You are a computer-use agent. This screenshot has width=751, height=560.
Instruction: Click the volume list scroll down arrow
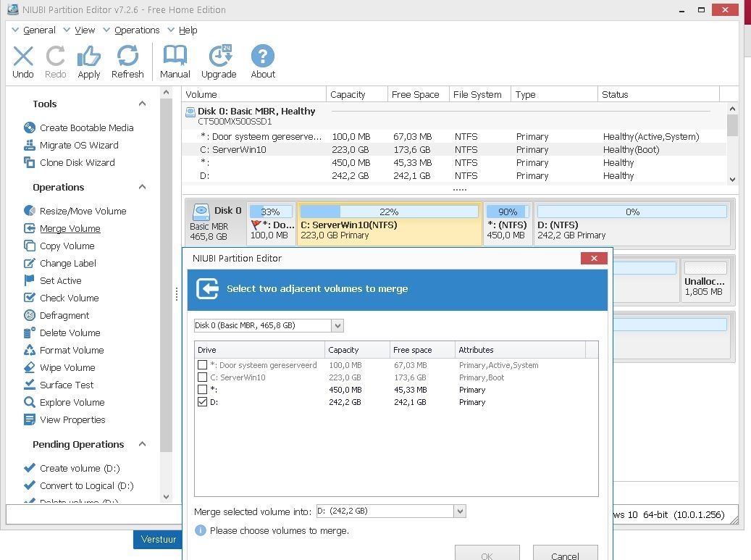pyautogui.click(x=732, y=180)
